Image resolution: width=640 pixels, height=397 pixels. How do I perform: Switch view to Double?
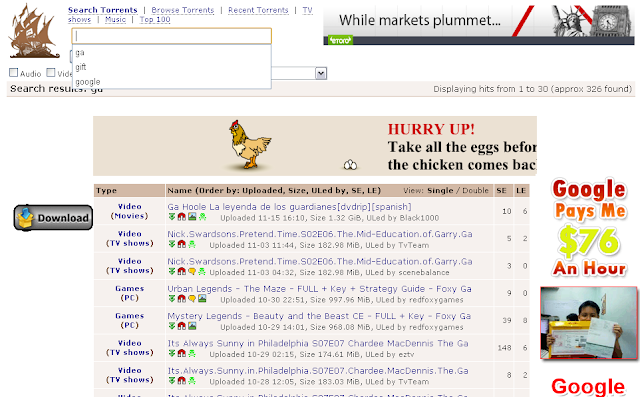click(476, 191)
